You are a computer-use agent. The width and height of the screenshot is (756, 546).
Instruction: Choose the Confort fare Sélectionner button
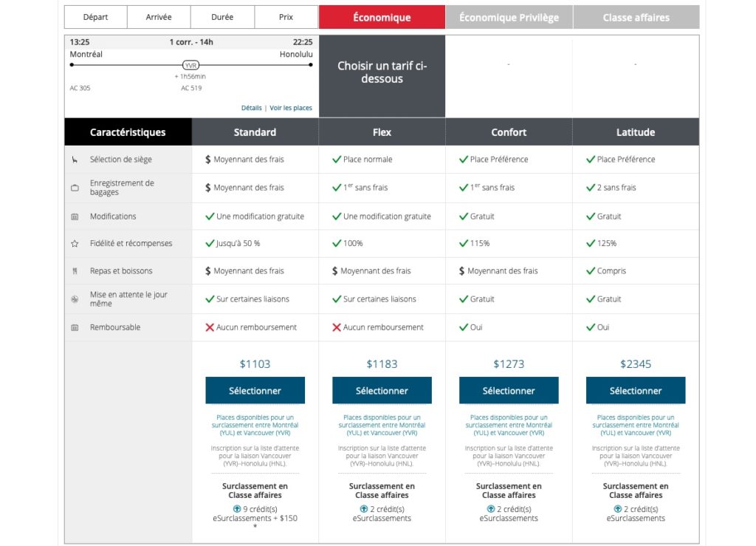509,390
